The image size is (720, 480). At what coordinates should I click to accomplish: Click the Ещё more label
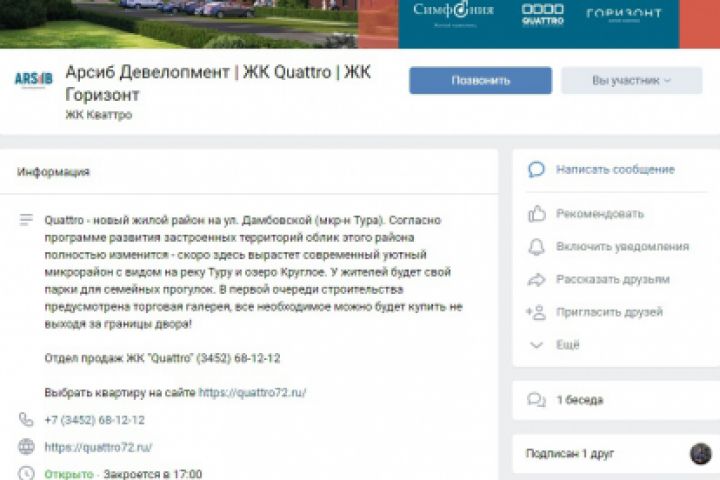[x=568, y=345]
